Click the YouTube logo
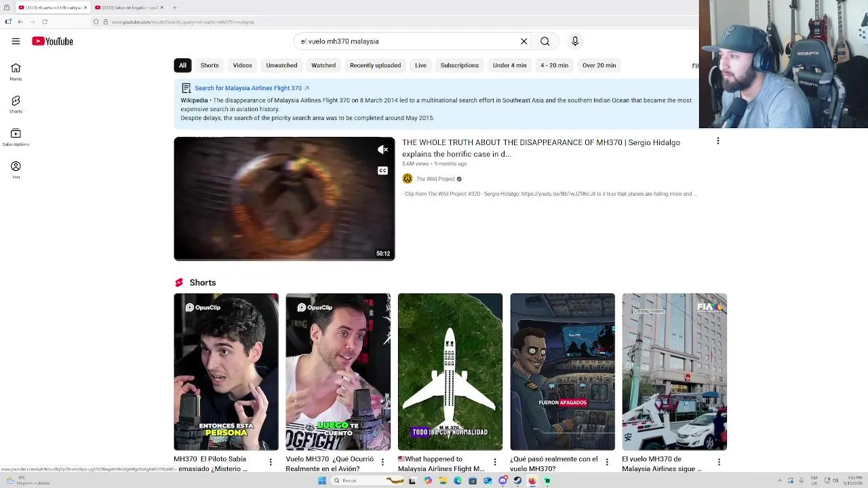This screenshot has width=868, height=488. tap(52, 41)
